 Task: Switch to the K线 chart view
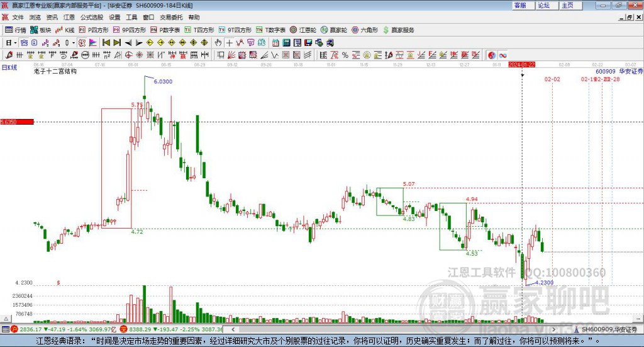65,30
